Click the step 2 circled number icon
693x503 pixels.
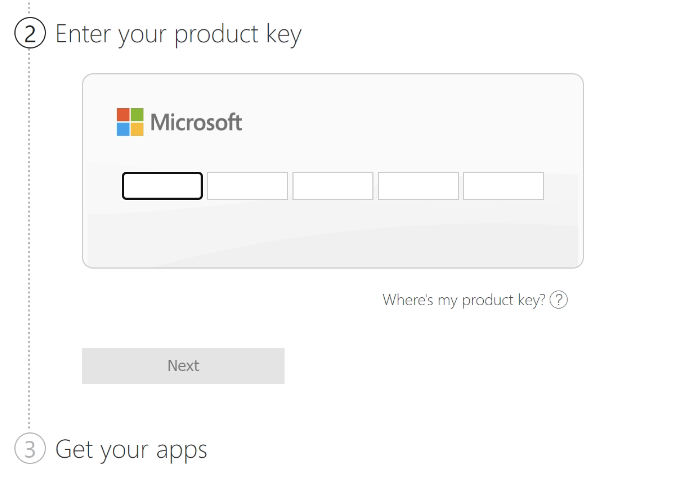tap(30, 34)
